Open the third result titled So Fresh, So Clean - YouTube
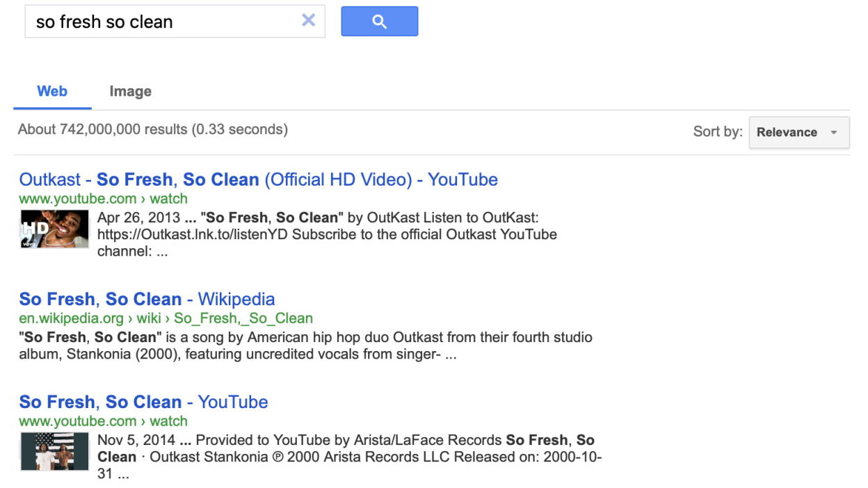The height and width of the screenshot is (488, 868). pyautogui.click(x=143, y=402)
